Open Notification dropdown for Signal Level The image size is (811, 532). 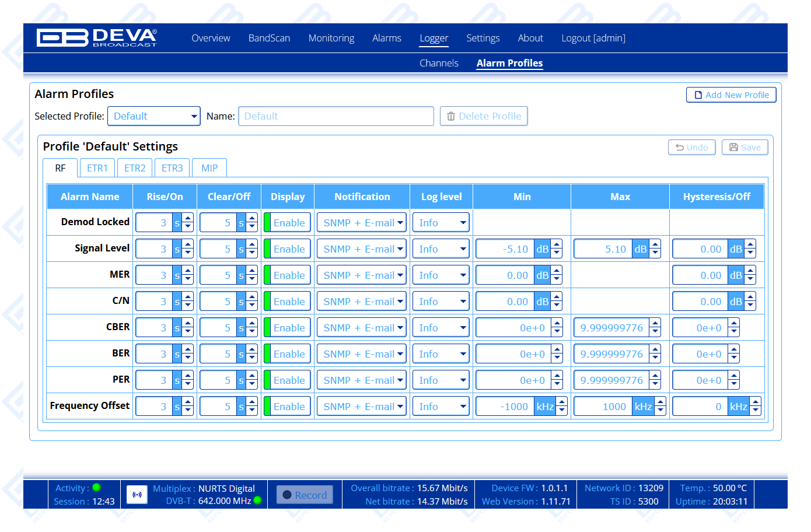pos(361,249)
